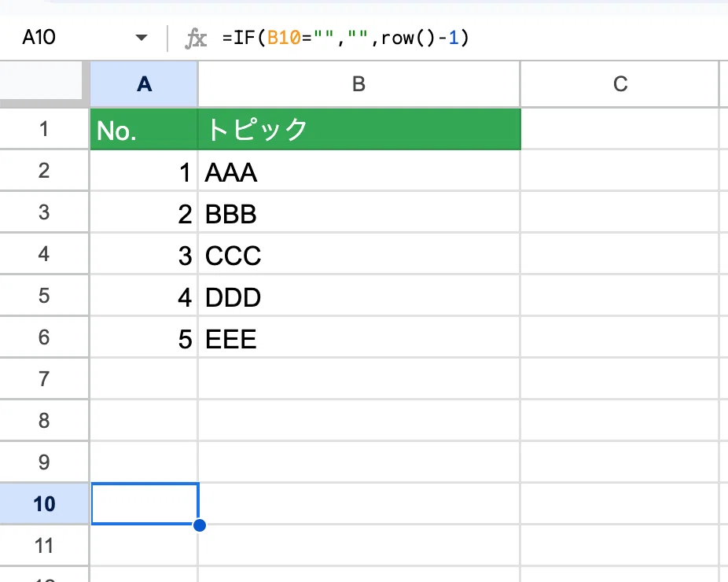Click the blue fill handle dot
The height and width of the screenshot is (582, 728).
[200, 525]
